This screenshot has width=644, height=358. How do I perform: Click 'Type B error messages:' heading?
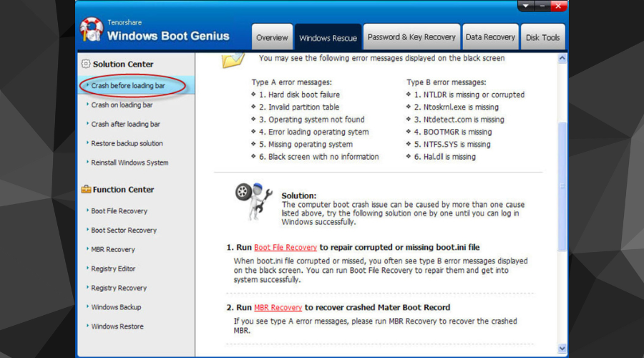447,82
